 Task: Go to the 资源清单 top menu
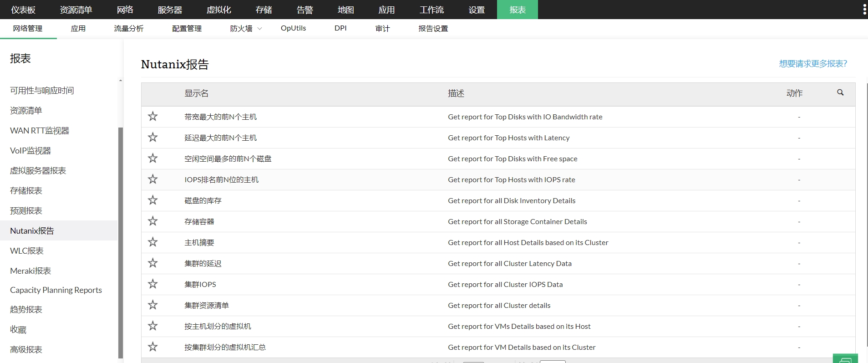[x=76, y=10]
